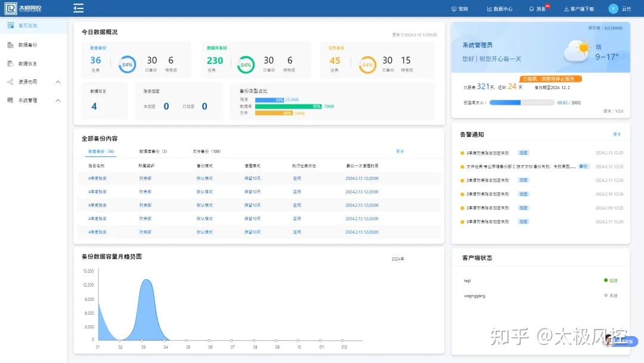Click the 加密 tag on the 2024.2.13 alarm

(524, 153)
